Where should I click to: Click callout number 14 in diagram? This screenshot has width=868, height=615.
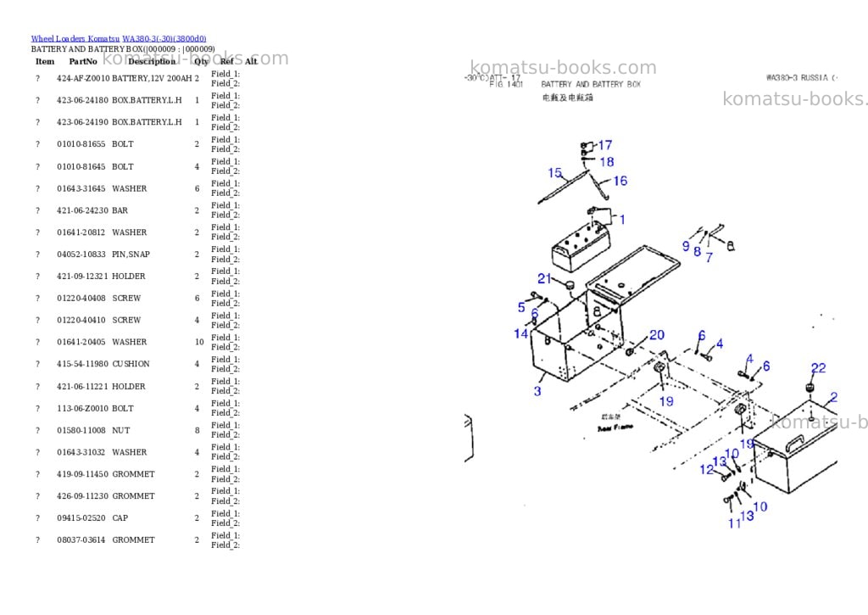point(521,333)
